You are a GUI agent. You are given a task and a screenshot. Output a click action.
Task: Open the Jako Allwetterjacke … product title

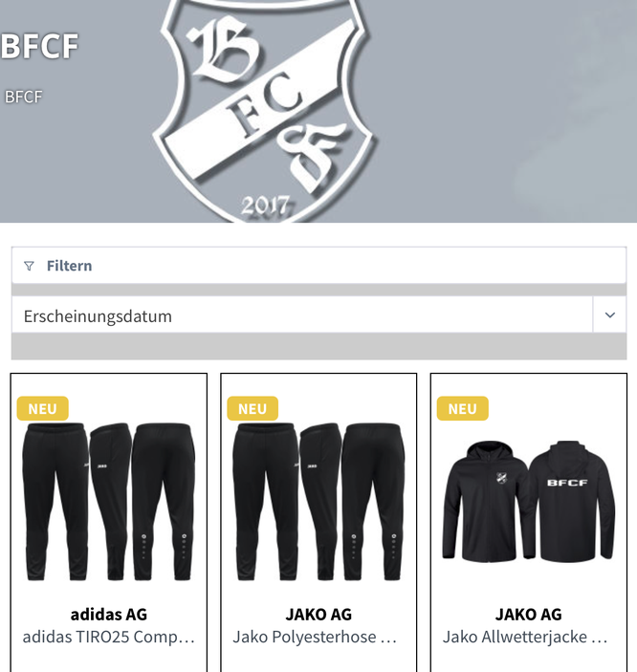[525, 637]
